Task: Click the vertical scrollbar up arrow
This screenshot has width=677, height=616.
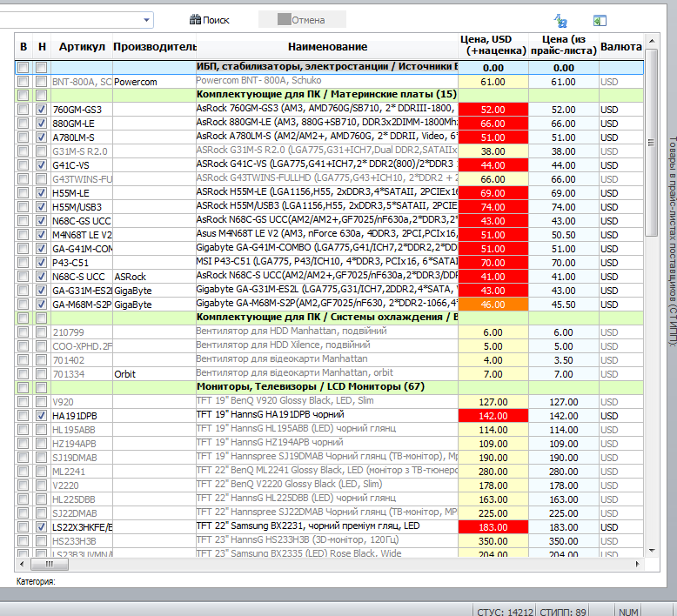Action: click(x=652, y=41)
